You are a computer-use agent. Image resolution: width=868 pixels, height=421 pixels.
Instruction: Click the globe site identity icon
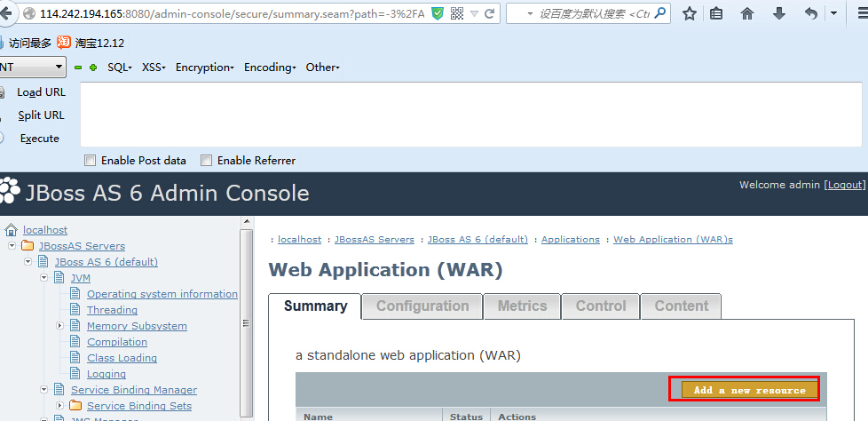click(x=28, y=14)
